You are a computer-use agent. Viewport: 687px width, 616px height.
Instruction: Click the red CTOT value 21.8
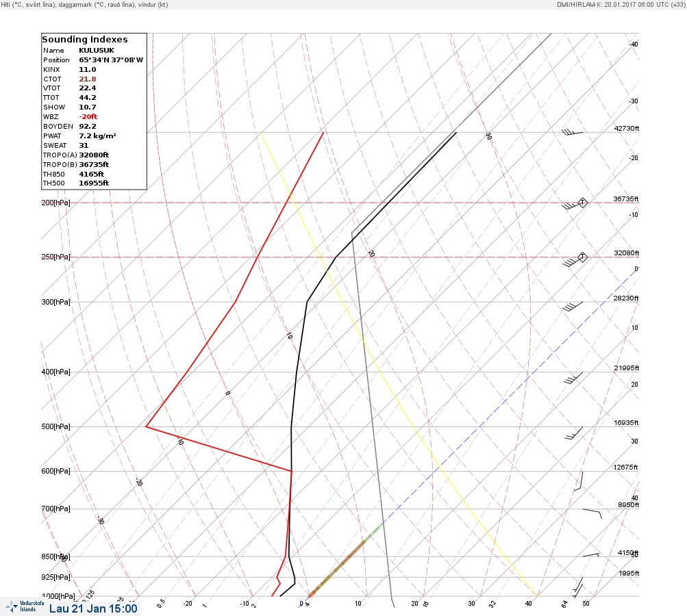[87, 79]
